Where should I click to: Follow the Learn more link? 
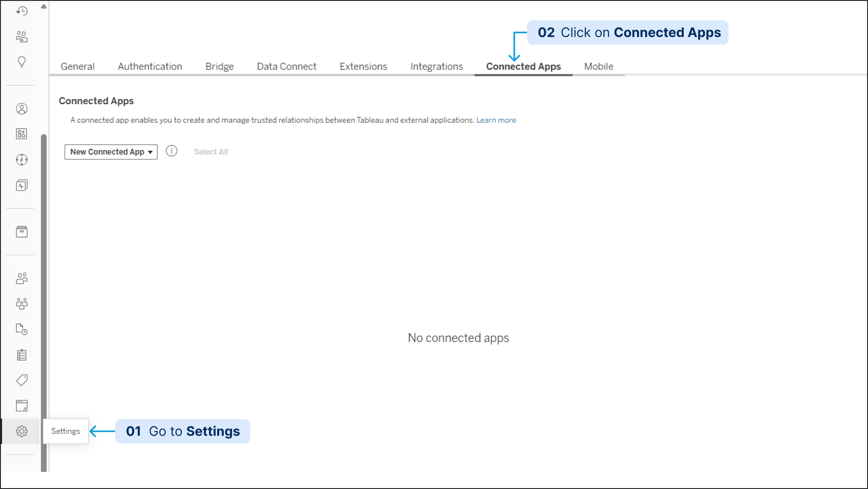coord(496,120)
